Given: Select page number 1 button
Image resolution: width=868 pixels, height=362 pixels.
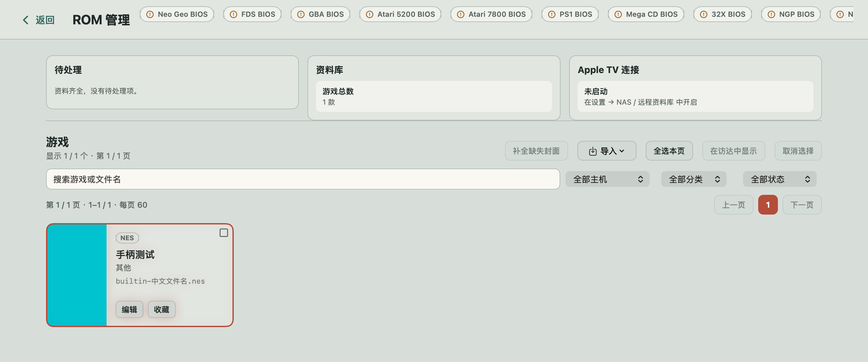Looking at the screenshot, I should point(768,205).
